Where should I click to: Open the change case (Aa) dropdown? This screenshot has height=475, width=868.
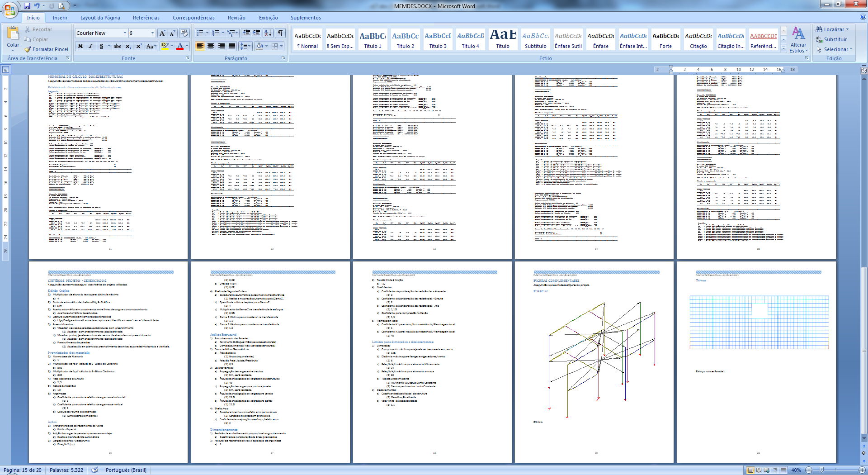tap(151, 46)
